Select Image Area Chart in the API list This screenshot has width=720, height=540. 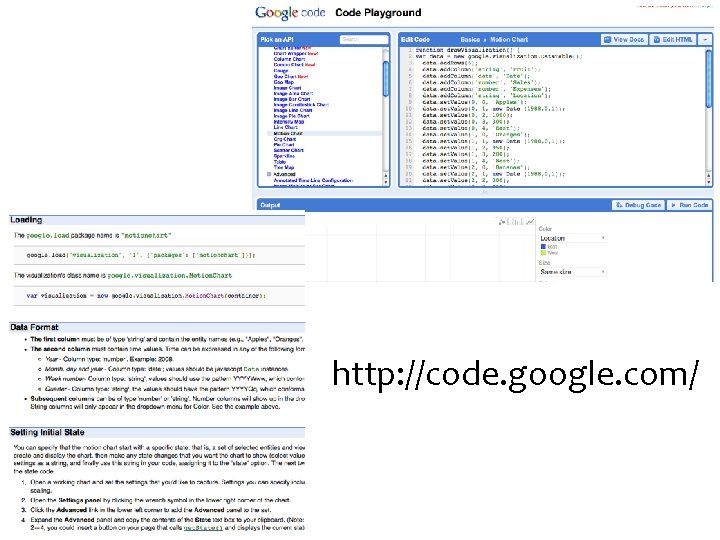point(293,93)
